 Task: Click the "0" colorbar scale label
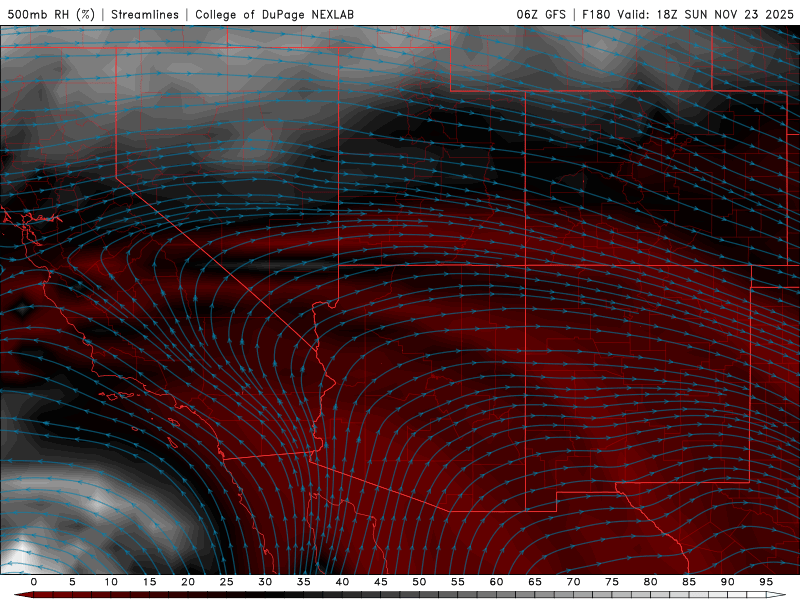tap(34, 582)
